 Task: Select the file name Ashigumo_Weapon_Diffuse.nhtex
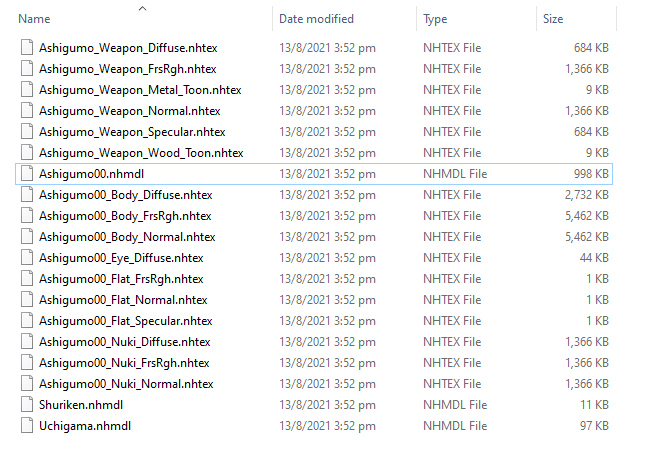coord(128,48)
